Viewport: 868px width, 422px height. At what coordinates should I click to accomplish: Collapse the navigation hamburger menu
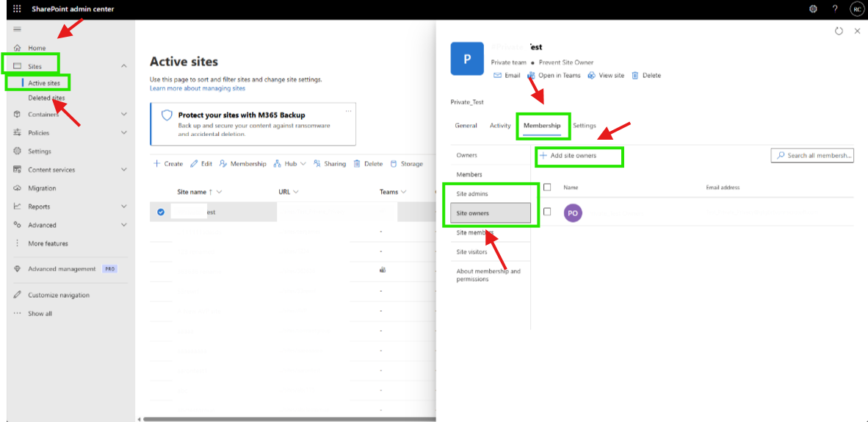(17, 29)
